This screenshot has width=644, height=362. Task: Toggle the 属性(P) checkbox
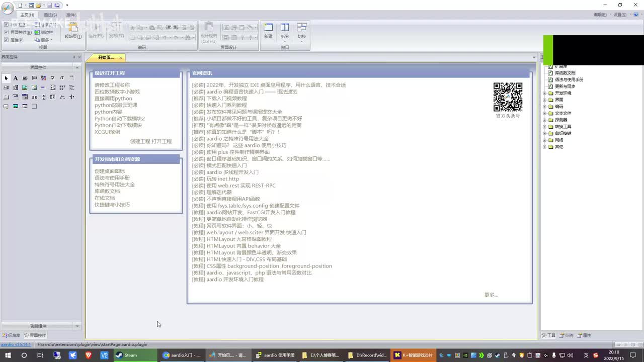tap(6, 40)
